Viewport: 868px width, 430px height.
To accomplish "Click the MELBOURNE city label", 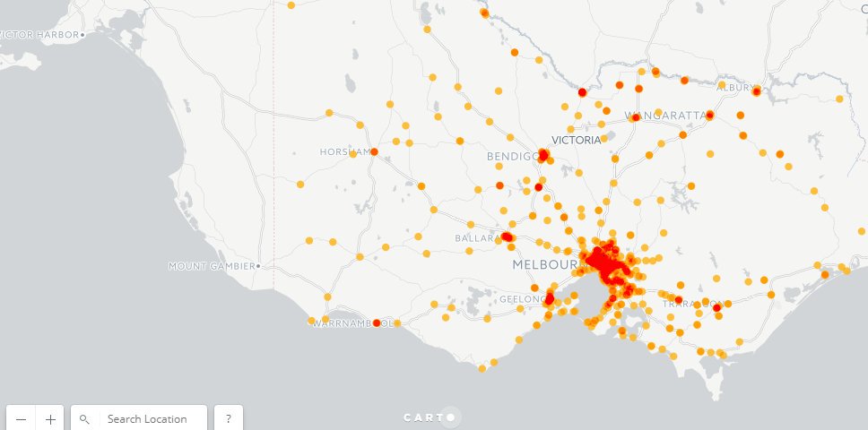I will pos(548,265).
